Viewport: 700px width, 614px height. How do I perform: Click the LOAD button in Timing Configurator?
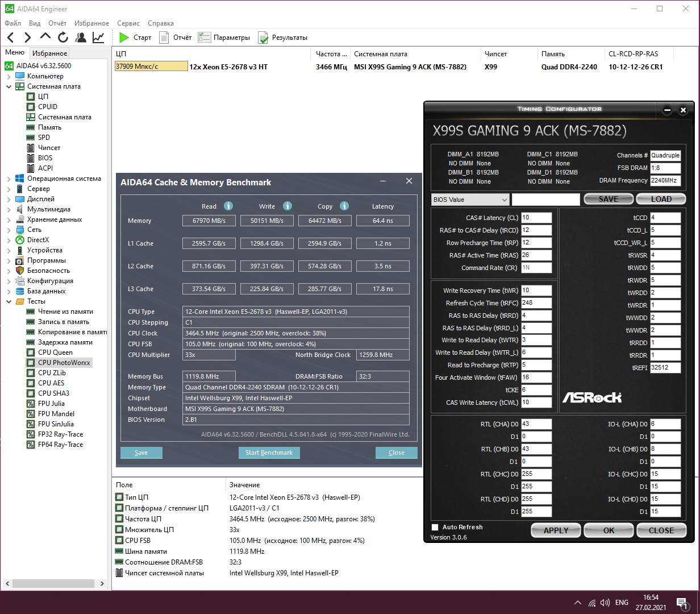pyautogui.click(x=661, y=199)
